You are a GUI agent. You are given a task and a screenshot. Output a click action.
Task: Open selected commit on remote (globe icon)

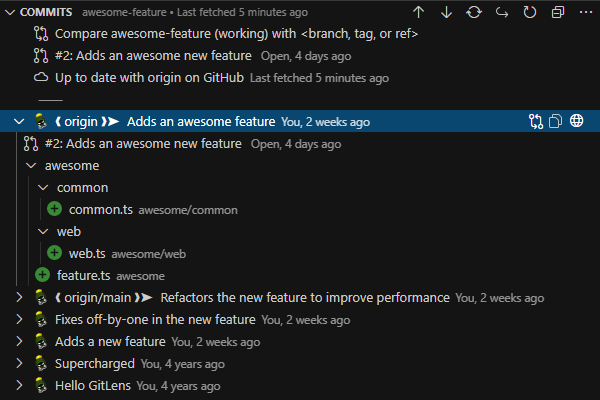point(577,122)
